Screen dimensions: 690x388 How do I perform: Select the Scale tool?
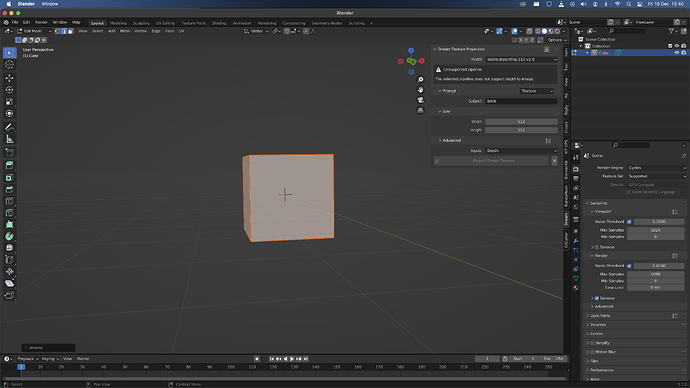click(9, 102)
